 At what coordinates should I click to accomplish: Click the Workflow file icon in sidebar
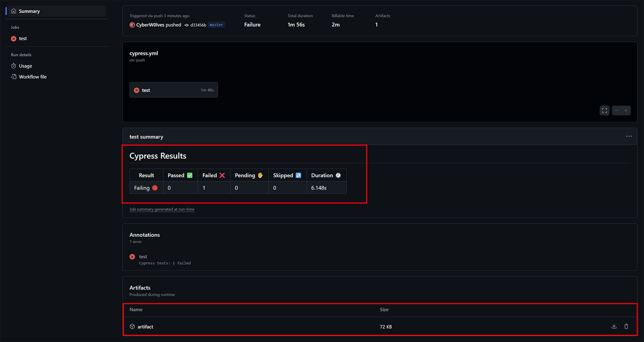(14, 77)
